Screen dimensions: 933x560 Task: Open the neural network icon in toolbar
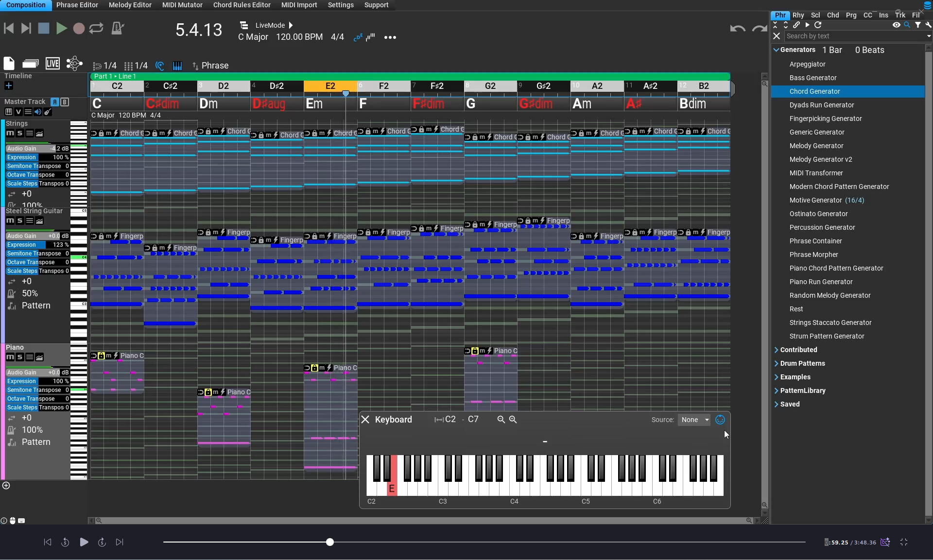[74, 64]
